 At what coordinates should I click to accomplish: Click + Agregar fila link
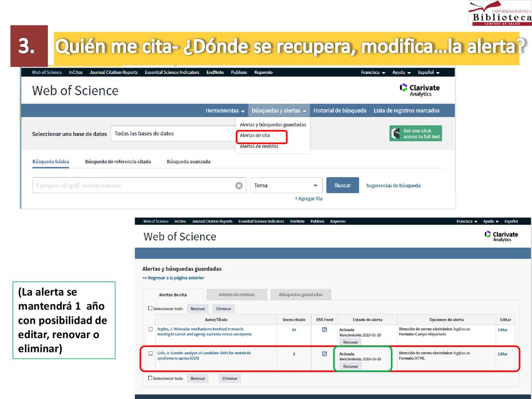(309, 198)
